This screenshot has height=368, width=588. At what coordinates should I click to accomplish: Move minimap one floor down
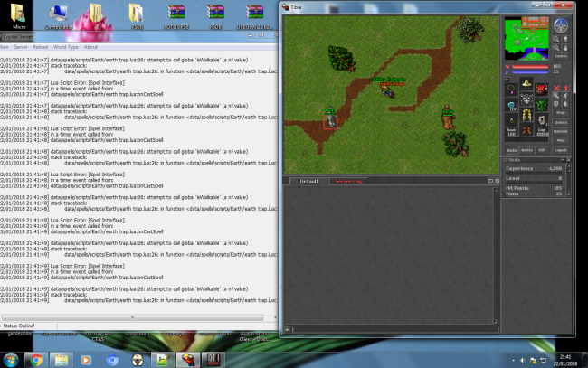pyautogui.click(x=565, y=48)
